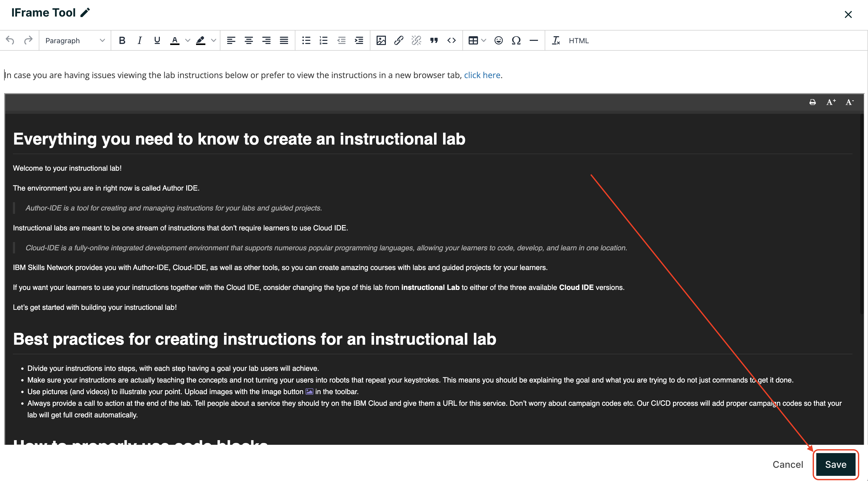Screen dimensions: 868x481
Task: Open the Paragraph format dropdown
Action: pos(75,40)
